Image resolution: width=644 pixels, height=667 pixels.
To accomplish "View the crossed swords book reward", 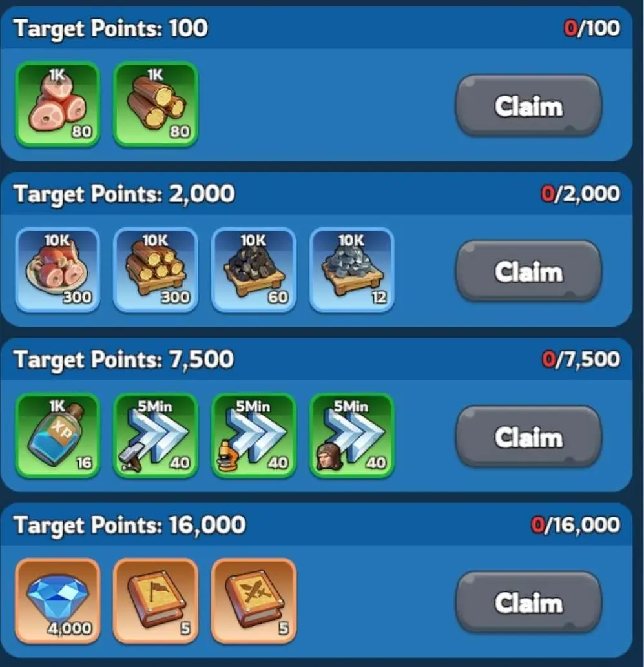I will point(254,601).
